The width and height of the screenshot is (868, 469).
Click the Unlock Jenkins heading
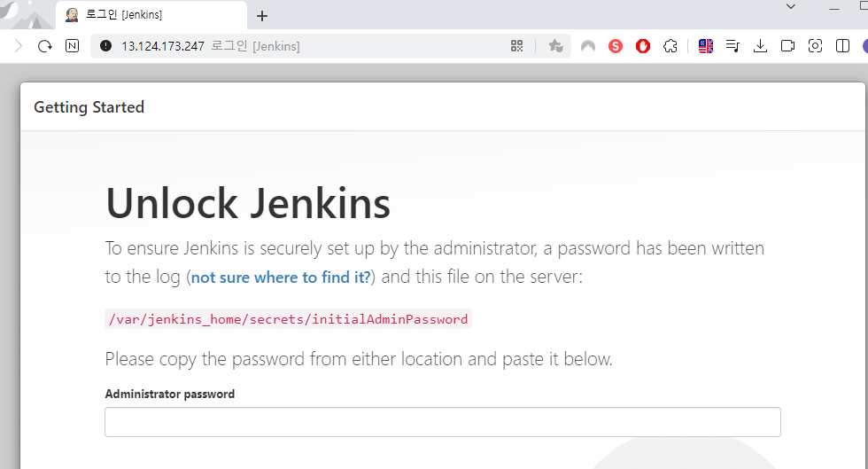[248, 203]
